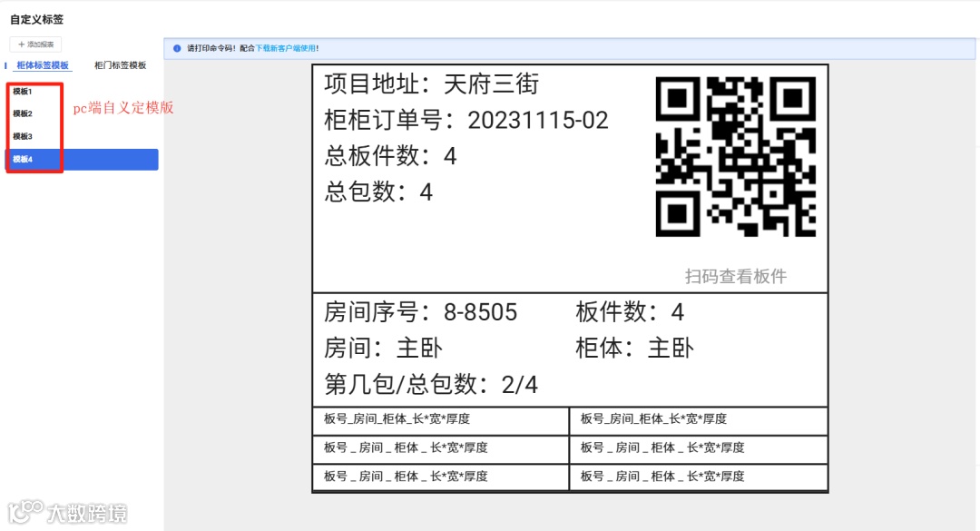This screenshot has height=531, width=980.
Task: Select 模板2 in the template list
Action: (23, 113)
